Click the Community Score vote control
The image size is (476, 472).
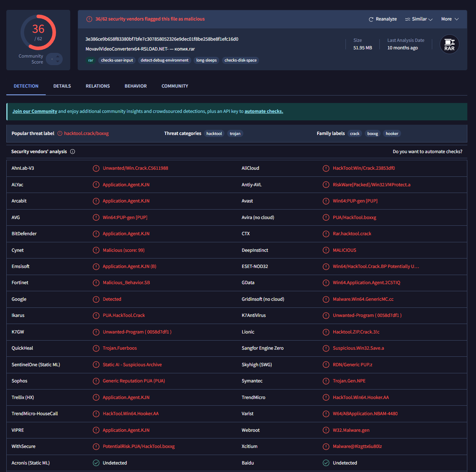coord(54,59)
